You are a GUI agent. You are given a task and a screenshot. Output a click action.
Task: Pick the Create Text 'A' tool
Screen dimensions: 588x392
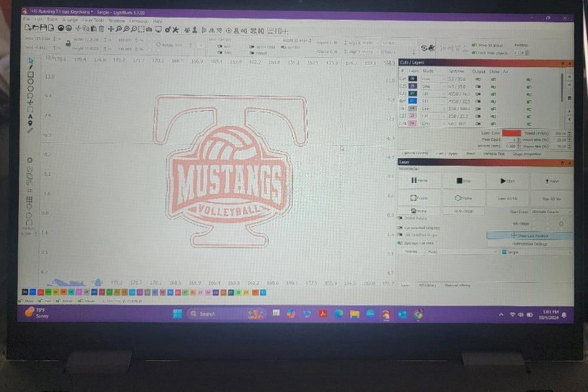(x=31, y=116)
